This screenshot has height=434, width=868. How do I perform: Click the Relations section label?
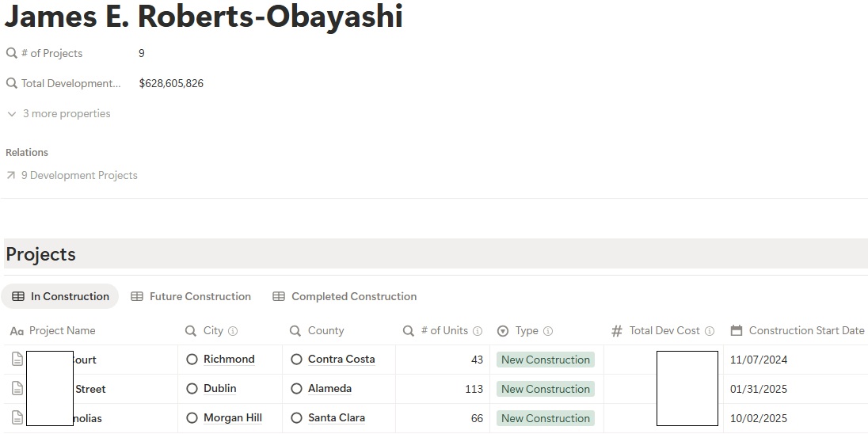[x=27, y=152]
